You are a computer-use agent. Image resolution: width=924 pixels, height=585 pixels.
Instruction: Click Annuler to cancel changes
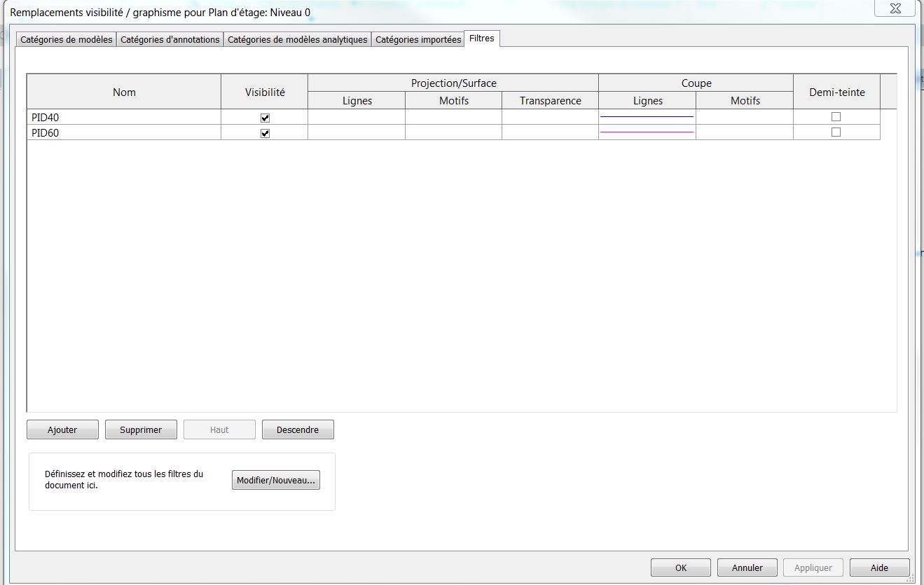pyautogui.click(x=747, y=568)
